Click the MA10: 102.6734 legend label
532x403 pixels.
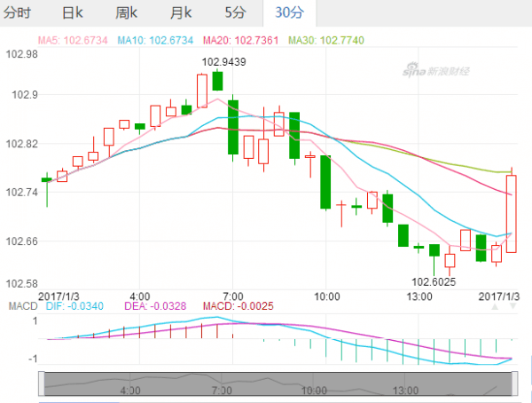(x=155, y=41)
